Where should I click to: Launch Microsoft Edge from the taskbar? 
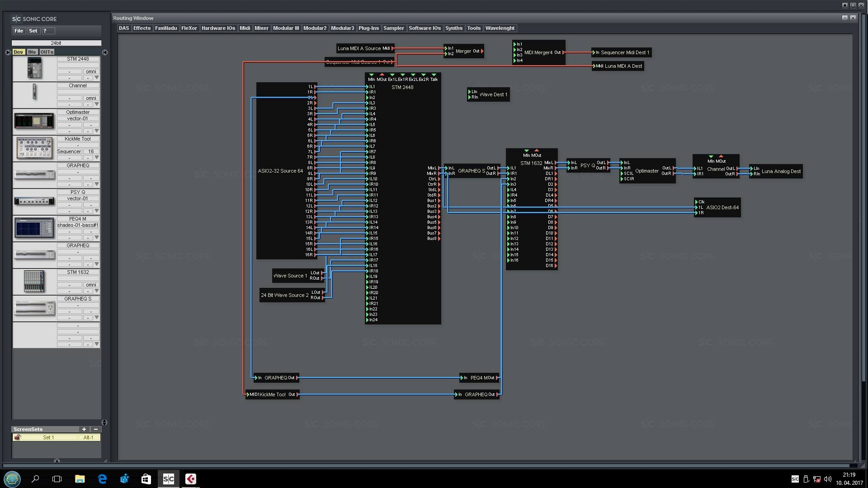[x=102, y=479]
